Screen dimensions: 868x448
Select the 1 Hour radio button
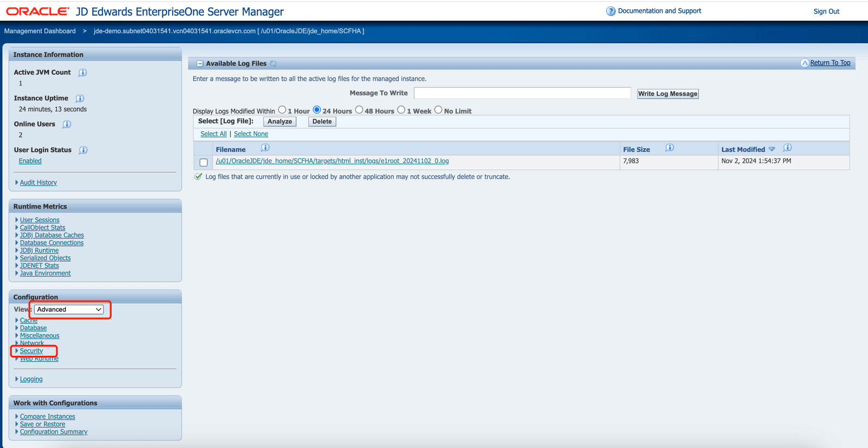click(282, 110)
